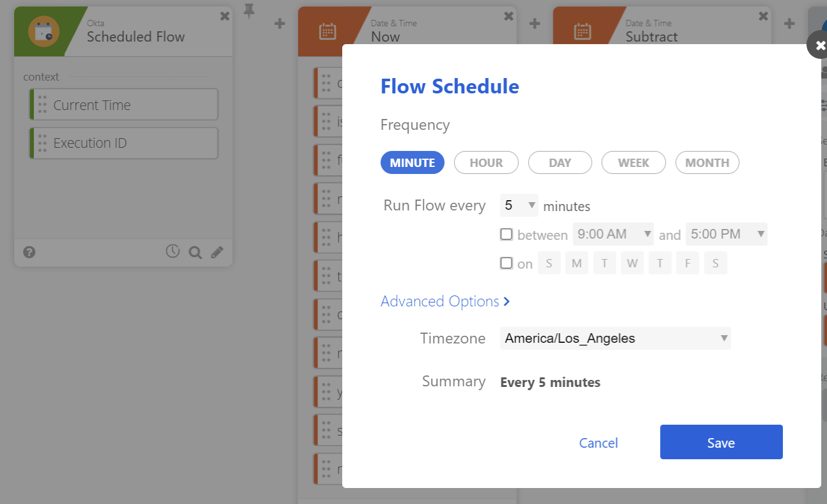Select the MINUTE frequency
827x504 pixels.
413,162
